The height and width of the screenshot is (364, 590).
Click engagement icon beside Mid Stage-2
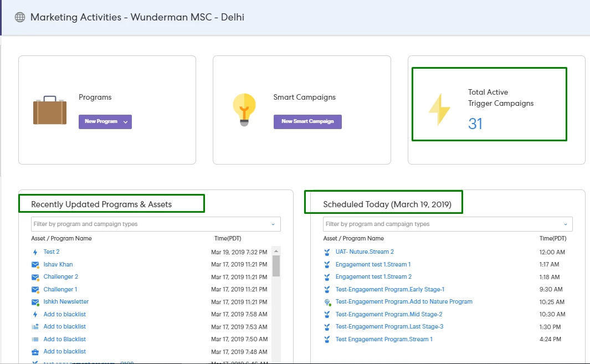(327, 314)
